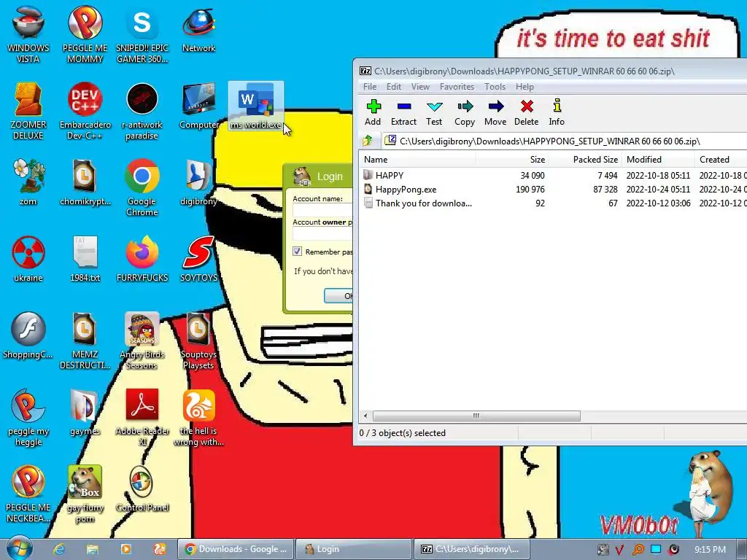Select the PEGGLE ME MOMMY desktop icon
747x560 pixels.
[x=85, y=34]
